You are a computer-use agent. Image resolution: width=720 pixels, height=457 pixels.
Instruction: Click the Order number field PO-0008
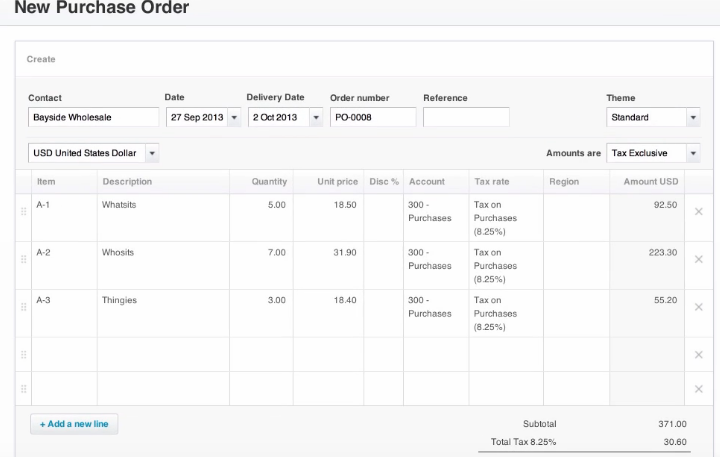point(373,117)
